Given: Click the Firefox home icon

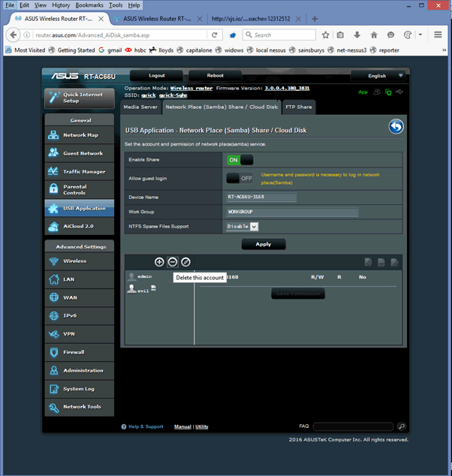Looking at the screenshot, I should (374, 35).
